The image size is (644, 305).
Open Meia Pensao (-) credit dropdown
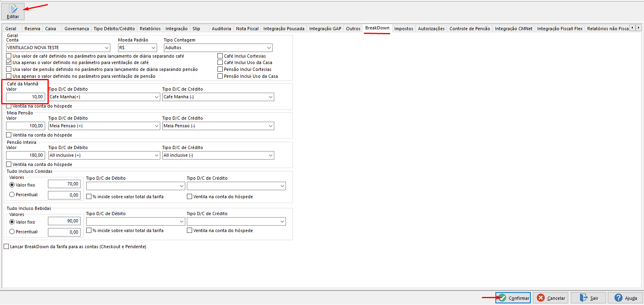(270, 126)
